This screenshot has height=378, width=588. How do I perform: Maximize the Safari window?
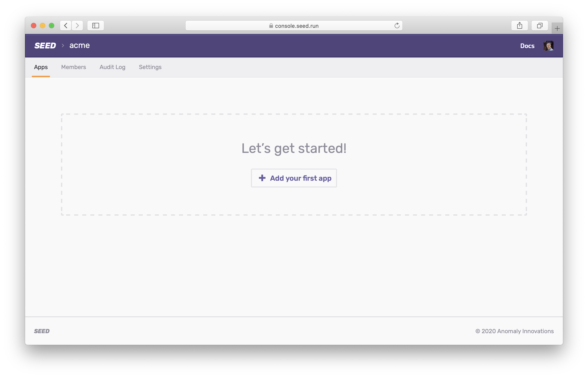[x=52, y=26]
